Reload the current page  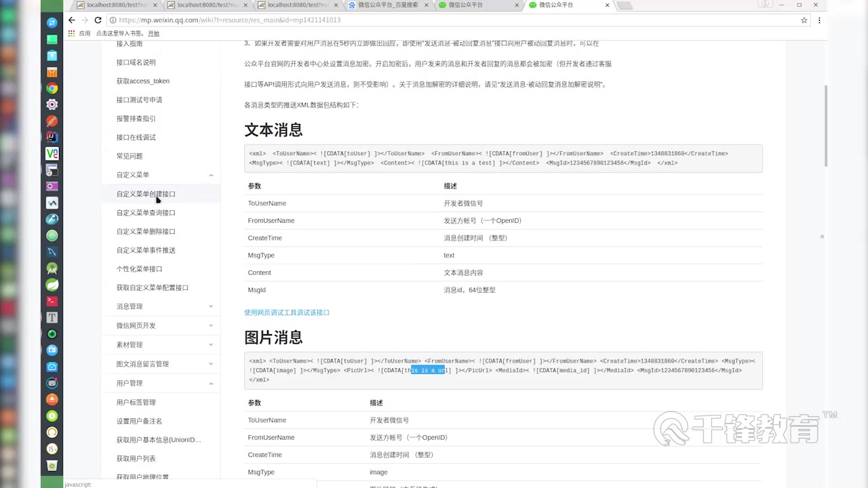pos(98,20)
